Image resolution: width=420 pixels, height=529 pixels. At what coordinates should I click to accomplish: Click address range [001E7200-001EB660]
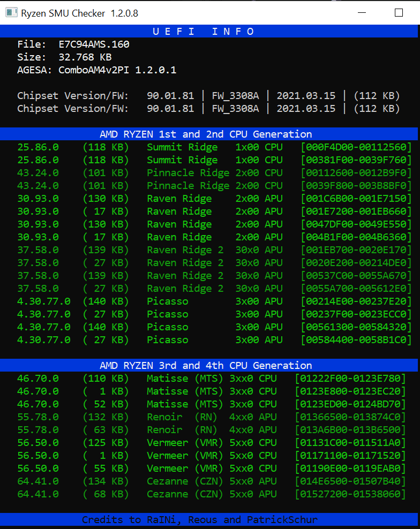coord(356,211)
